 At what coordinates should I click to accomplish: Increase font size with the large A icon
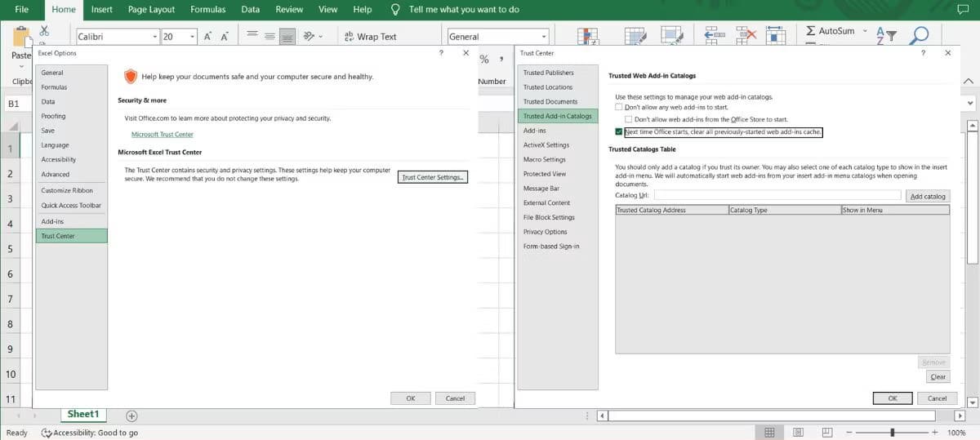point(208,36)
